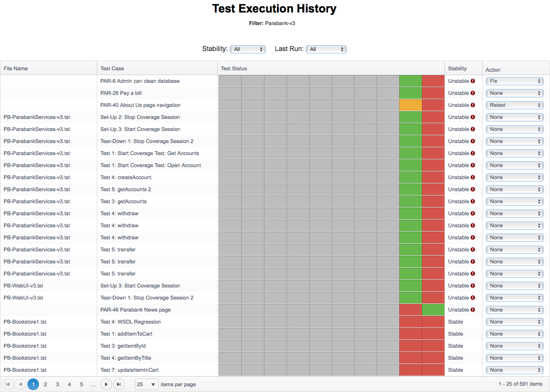The width and height of the screenshot is (550, 392).
Task: Open the Stability filter dropdown
Action: 248,49
